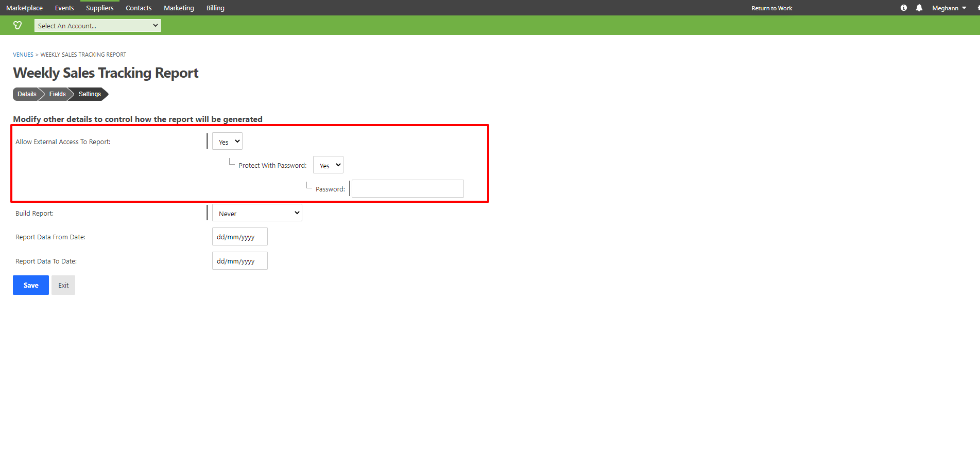Click the Report Data From Date field
980x457 pixels.
point(240,237)
